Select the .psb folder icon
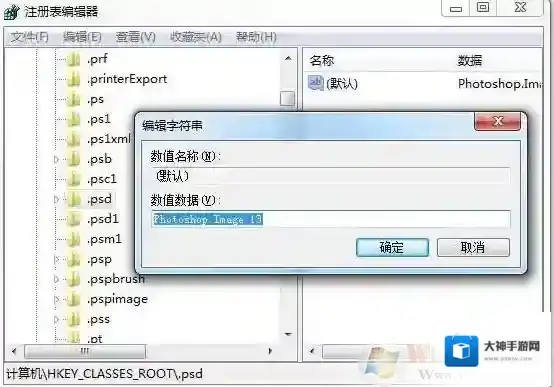554x387 pixels. point(74,159)
